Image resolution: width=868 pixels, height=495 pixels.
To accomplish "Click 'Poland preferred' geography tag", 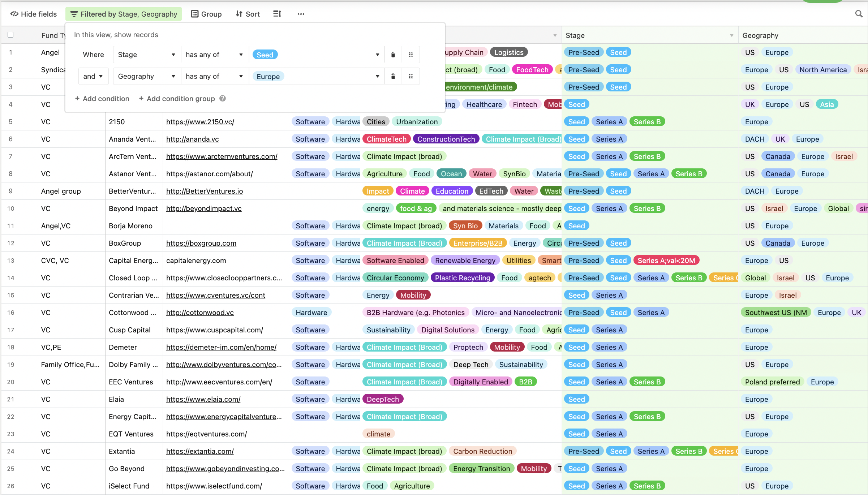I will 772,382.
